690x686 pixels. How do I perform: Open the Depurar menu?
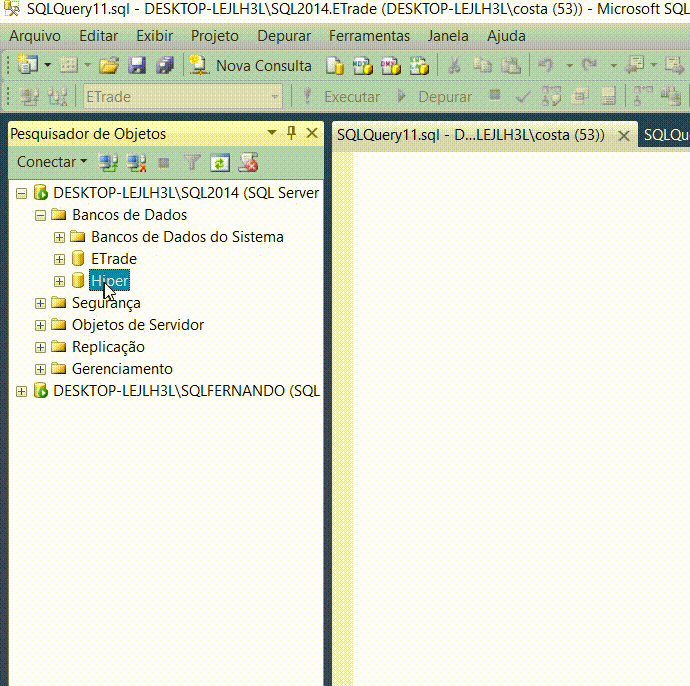click(284, 36)
